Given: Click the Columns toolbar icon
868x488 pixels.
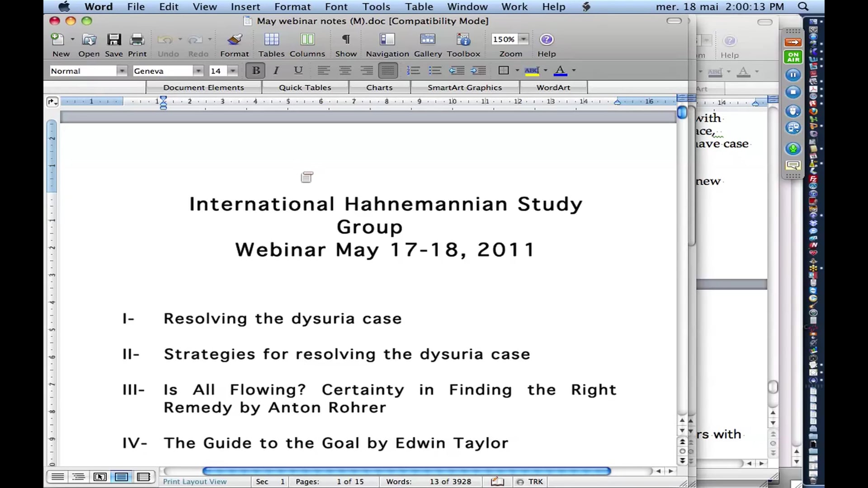Looking at the screenshot, I should pos(307,40).
